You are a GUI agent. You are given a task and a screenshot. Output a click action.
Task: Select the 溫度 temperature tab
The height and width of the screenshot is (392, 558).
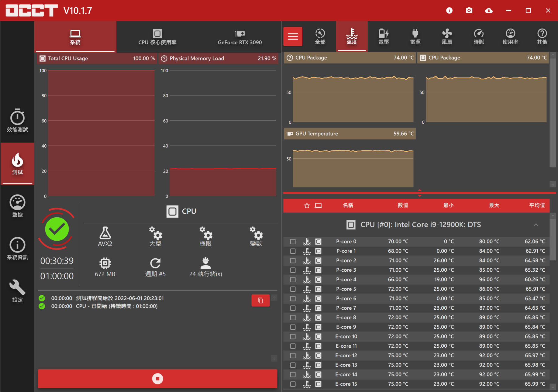tap(352, 36)
